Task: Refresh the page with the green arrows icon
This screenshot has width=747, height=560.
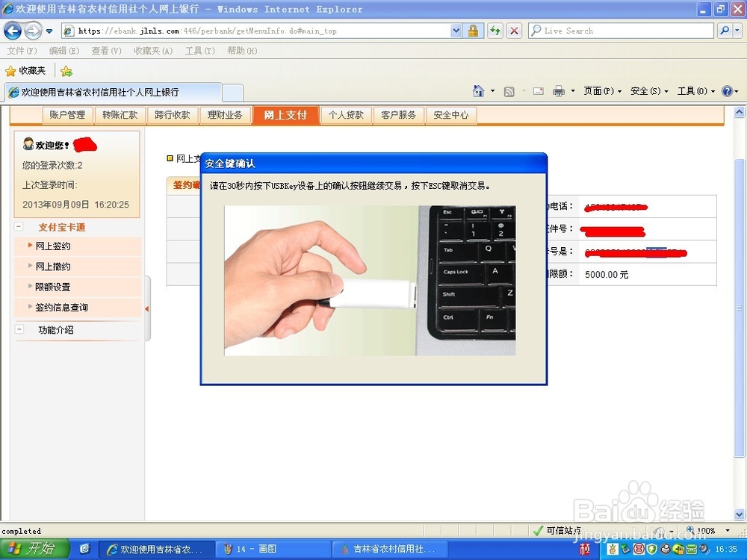Action: click(x=495, y=31)
